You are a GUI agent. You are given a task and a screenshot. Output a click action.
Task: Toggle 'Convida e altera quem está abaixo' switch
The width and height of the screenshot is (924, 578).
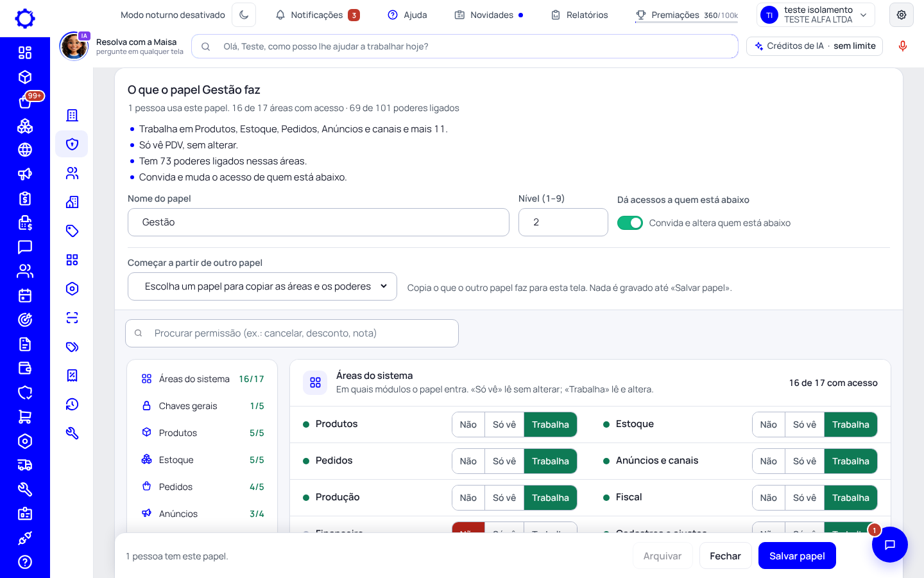pyautogui.click(x=630, y=223)
